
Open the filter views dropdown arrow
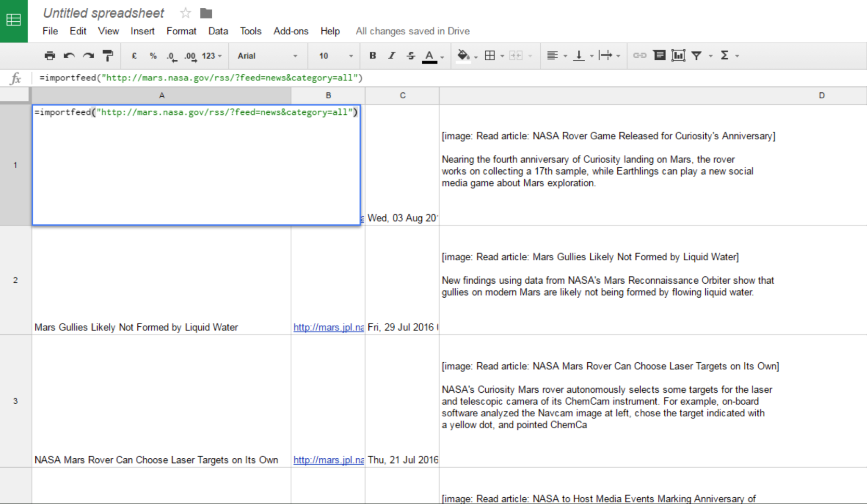[710, 56]
